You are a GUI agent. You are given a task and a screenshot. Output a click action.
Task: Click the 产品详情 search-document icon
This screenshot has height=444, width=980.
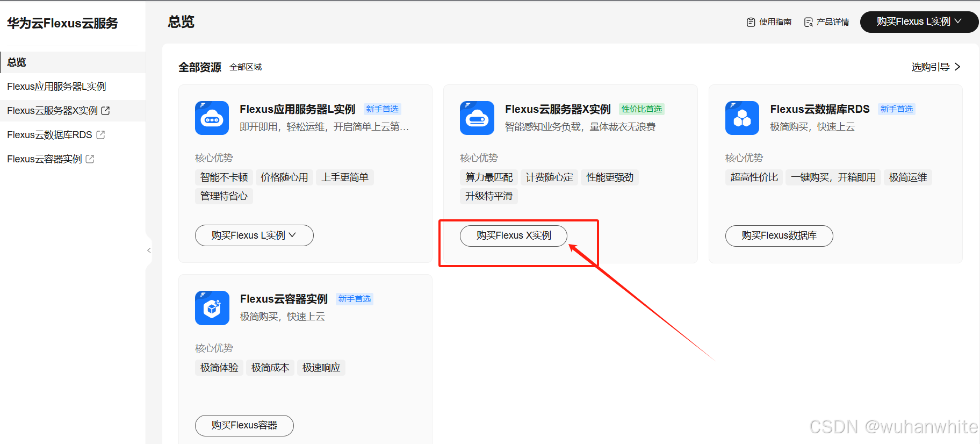[x=808, y=22]
